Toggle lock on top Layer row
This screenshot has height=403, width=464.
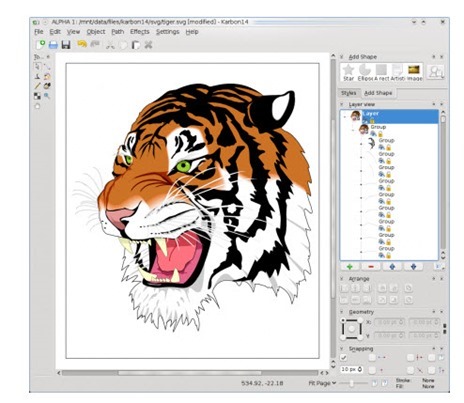pyautogui.click(x=373, y=120)
